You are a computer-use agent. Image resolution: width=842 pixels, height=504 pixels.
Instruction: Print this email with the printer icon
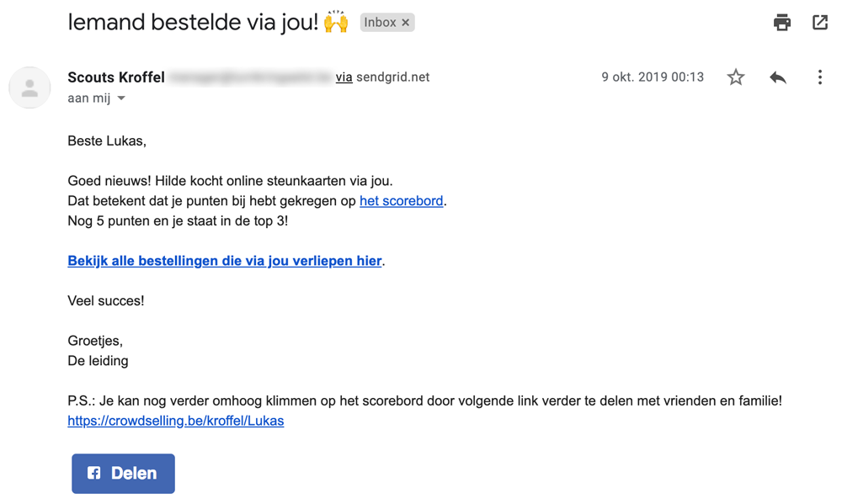click(782, 23)
